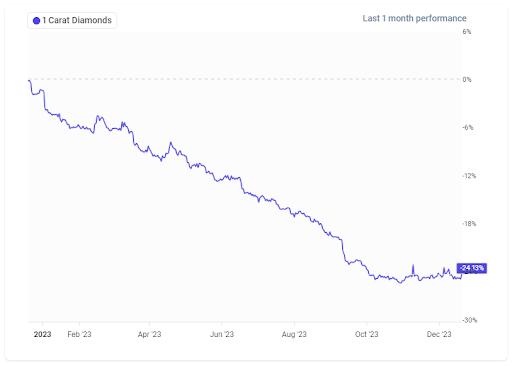Select the Oct '23 axis label
The image size is (512, 366).
click(367, 334)
